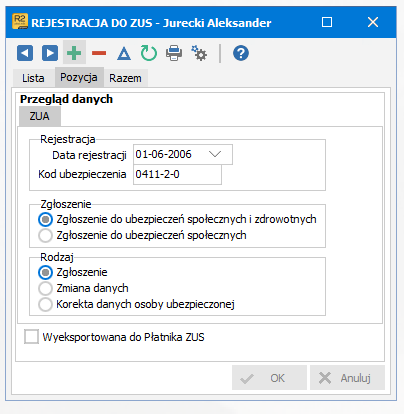This screenshot has height=414, width=404.
Task: Refresh data with green circular arrow
Action: [149, 53]
